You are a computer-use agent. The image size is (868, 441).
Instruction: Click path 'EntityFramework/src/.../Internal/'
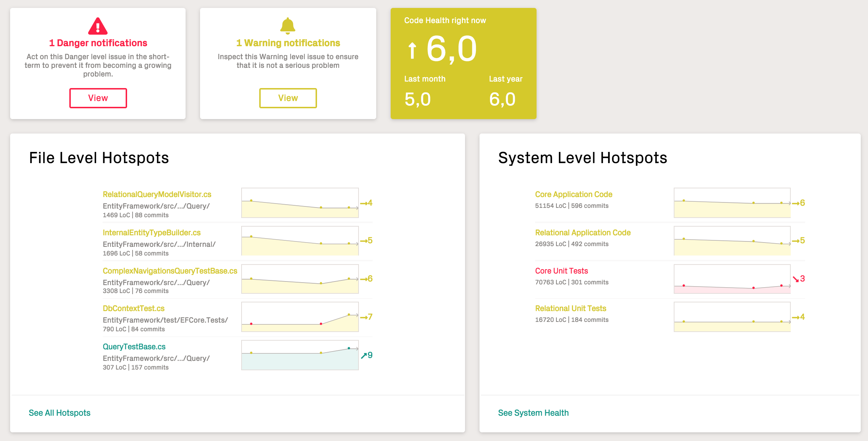click(159, 244)
